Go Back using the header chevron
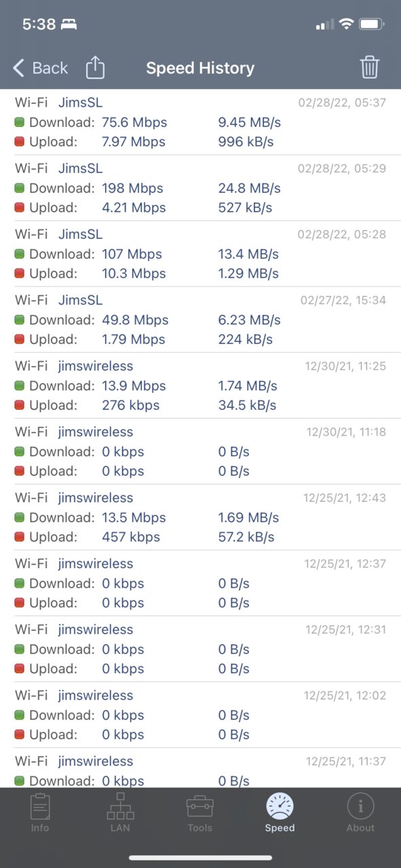Screen dimensions: 401x868 (x=40, y=68)
